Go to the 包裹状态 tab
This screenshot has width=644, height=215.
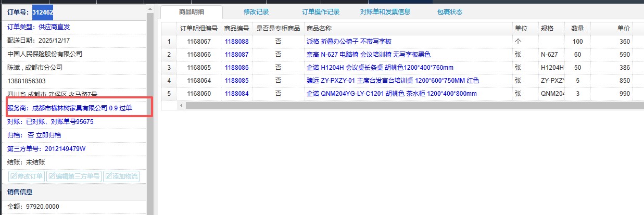tap(449, 12)
